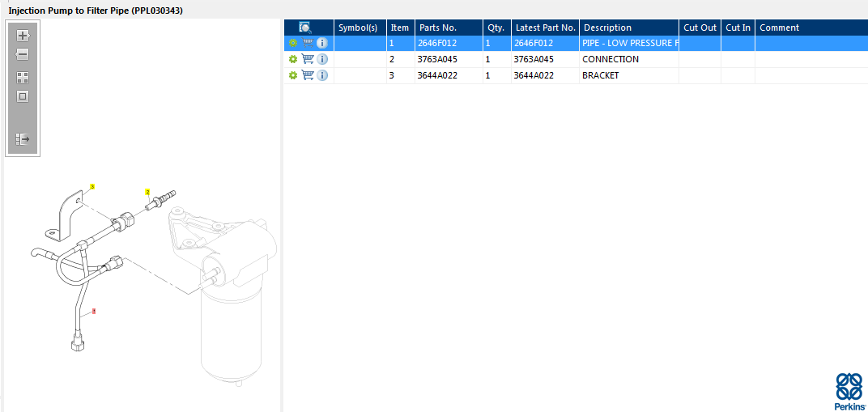Add CONNECTION part 3763A045 to cart

[x=308, y=59]
